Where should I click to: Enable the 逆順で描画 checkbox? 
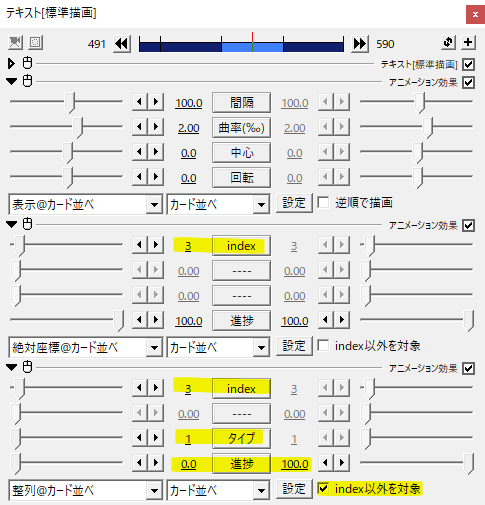coord(323,203)
